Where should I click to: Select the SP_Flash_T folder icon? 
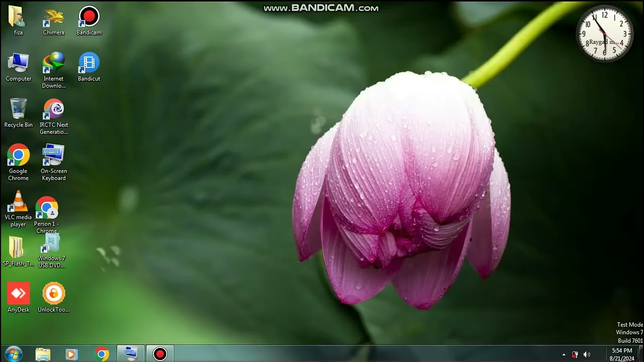[x=17, y=248]
